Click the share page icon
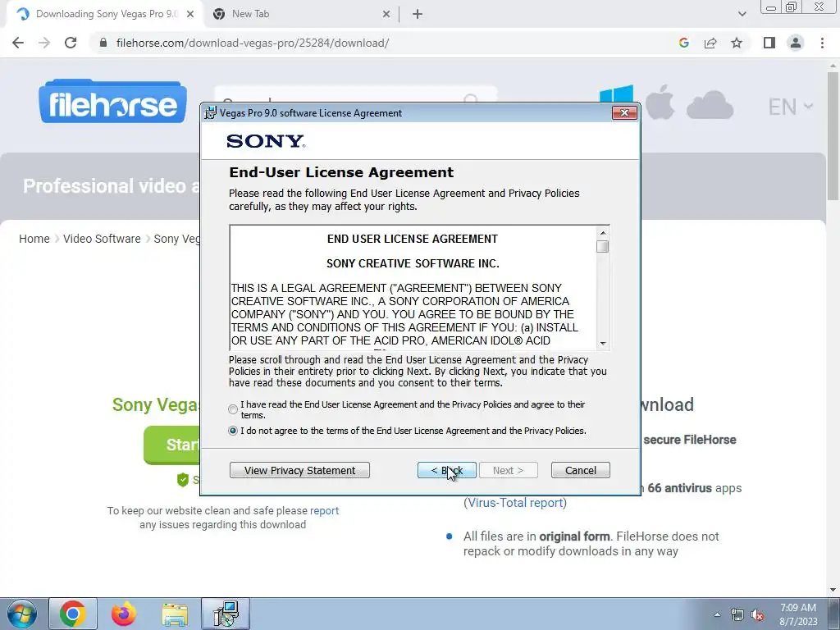This screenshot has width=840, height=630. point(710,43)
